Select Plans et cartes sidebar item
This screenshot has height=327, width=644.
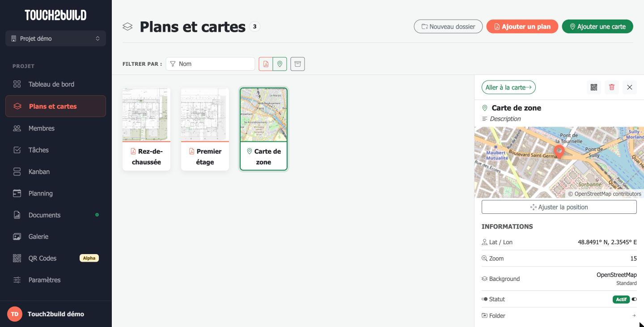[x=56, y=106]
